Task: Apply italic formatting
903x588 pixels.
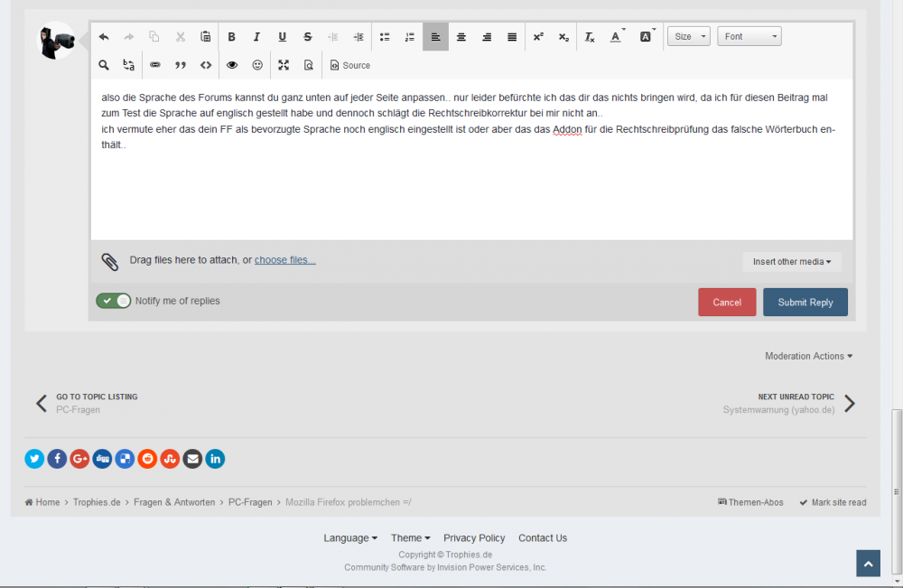Action: pyautogui.click(x=256, y=37)
